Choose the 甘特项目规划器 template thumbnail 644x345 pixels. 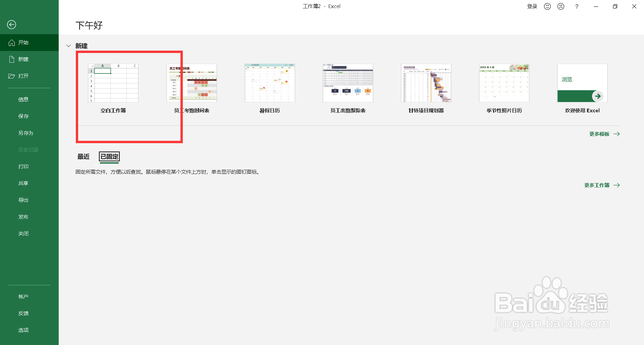click(426, 83)
